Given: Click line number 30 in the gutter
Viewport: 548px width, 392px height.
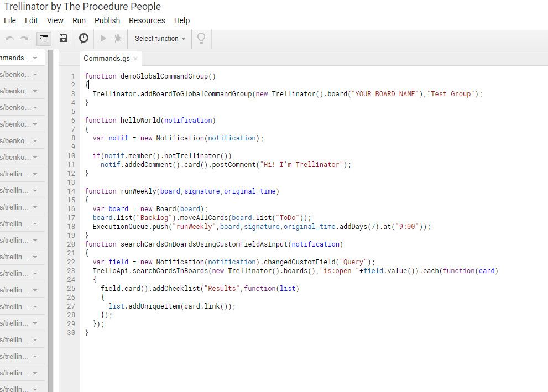Looking at the screenshot, I should coord(71,333).
